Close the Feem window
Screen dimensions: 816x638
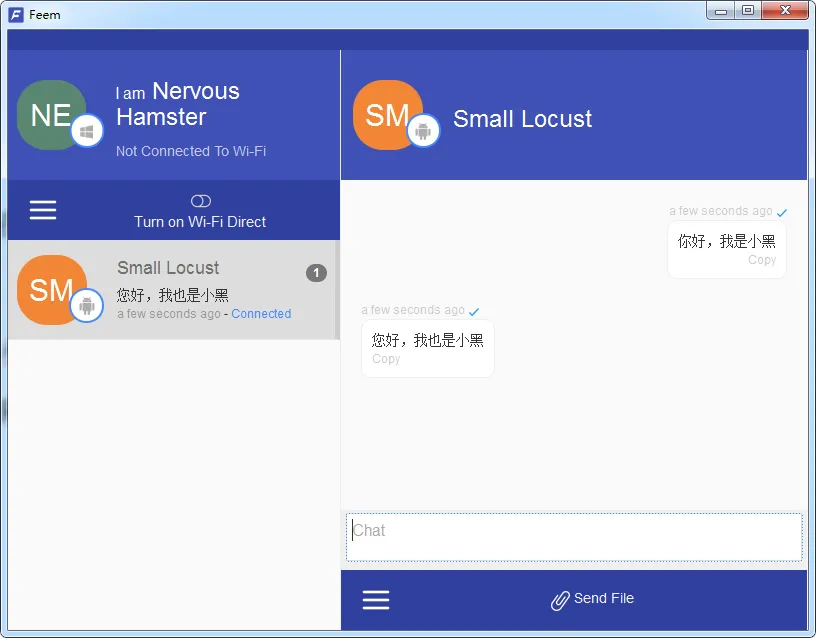point(785,10)
